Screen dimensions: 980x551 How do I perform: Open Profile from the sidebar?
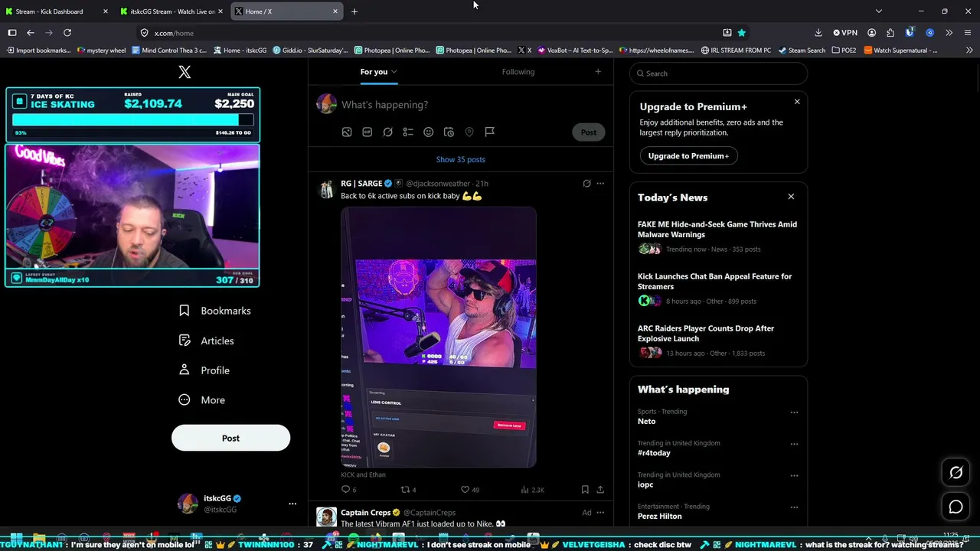click(x=204, y=370)
